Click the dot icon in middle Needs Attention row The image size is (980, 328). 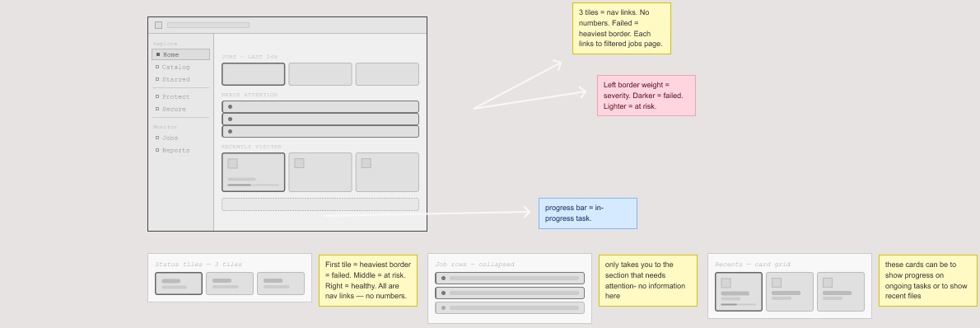[x=230, y=119]
